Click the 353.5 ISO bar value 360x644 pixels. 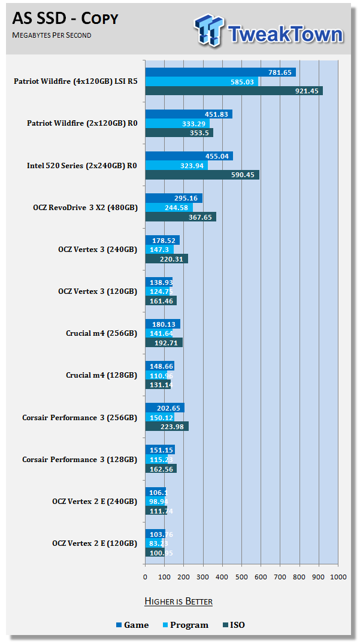[x=199, y=133]
